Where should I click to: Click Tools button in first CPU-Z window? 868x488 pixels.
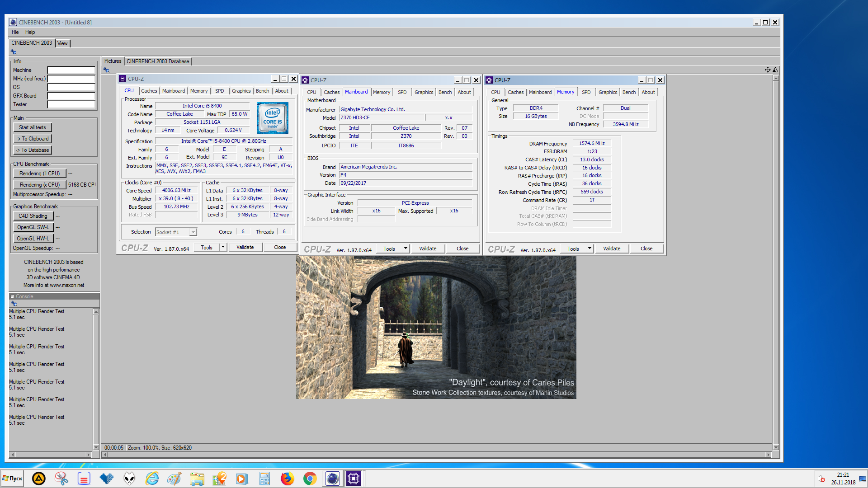coord(207,247)
